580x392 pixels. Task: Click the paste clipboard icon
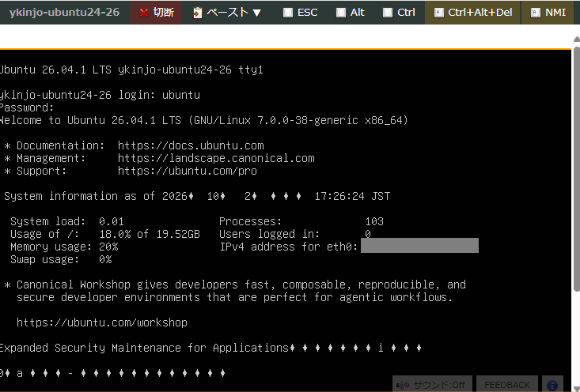[198, 13]
